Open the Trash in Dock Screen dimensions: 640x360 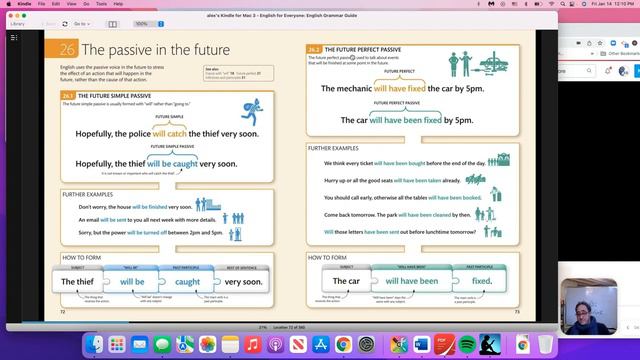(x=545, y=344)
